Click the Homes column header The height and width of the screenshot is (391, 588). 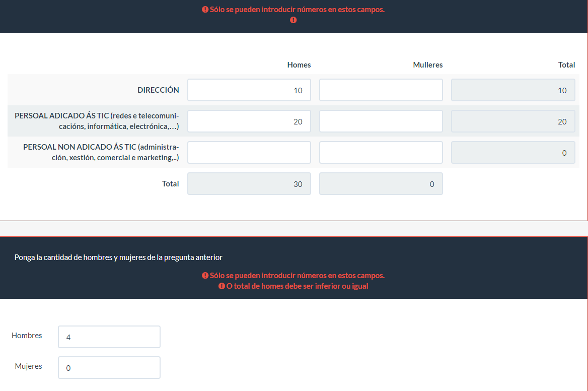(x=299, y=65)
